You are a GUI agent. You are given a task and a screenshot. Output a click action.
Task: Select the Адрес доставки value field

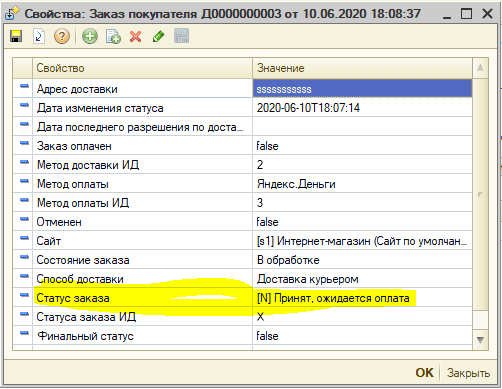pyautogui.click(x=362, y=89)
